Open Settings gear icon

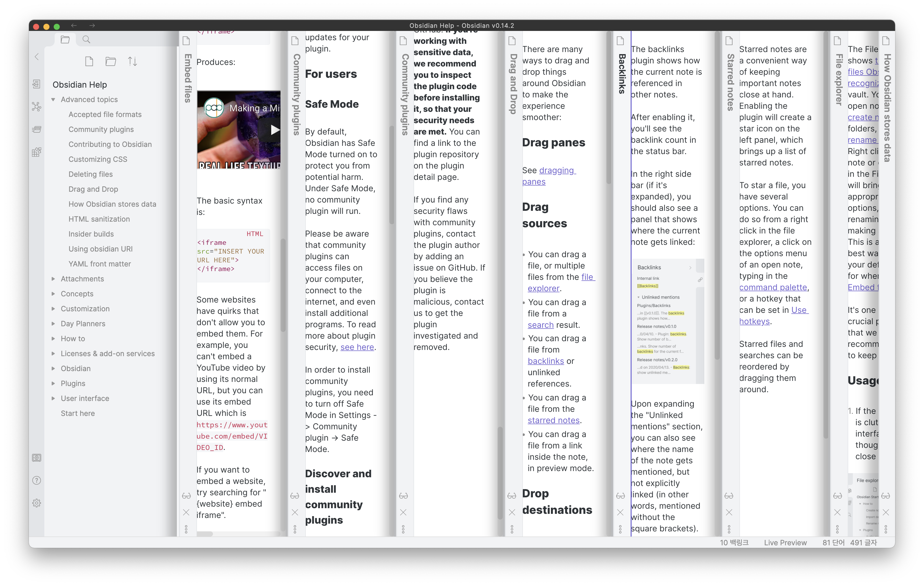36,503
